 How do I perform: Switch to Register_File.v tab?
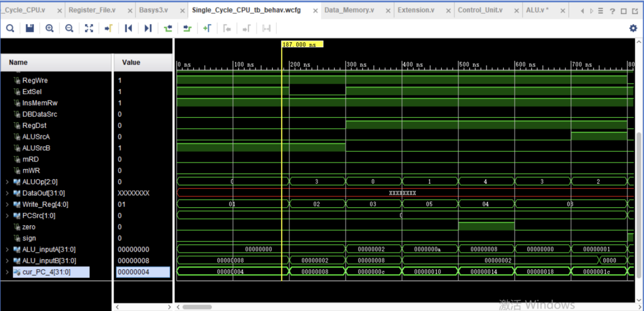click(x=92, y=10)
